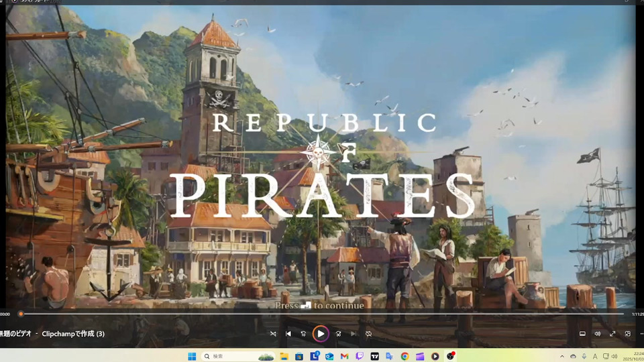Click the Press to continue prompt

[x=319, y=306]
